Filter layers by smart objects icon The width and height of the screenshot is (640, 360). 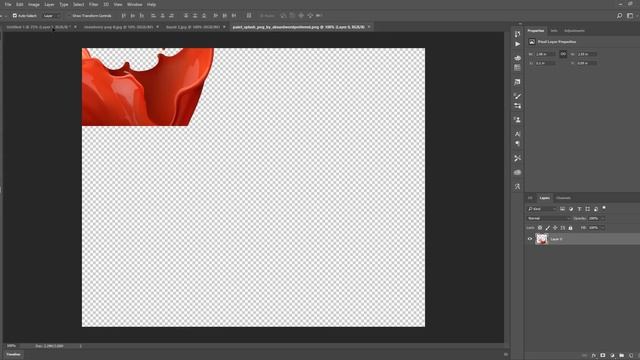[596, 209]
